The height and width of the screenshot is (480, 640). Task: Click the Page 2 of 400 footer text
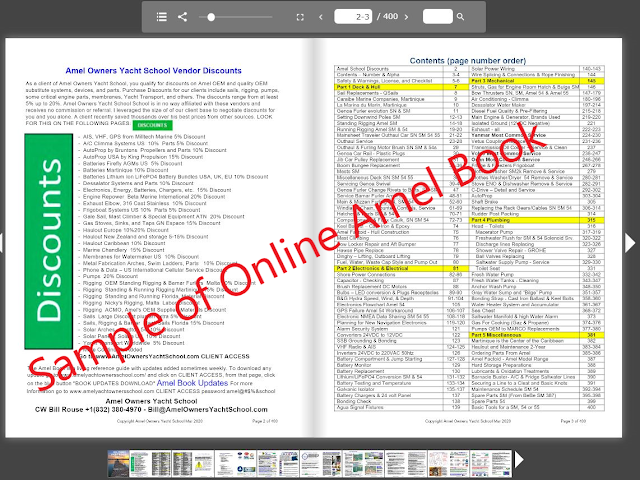[265, 421]
